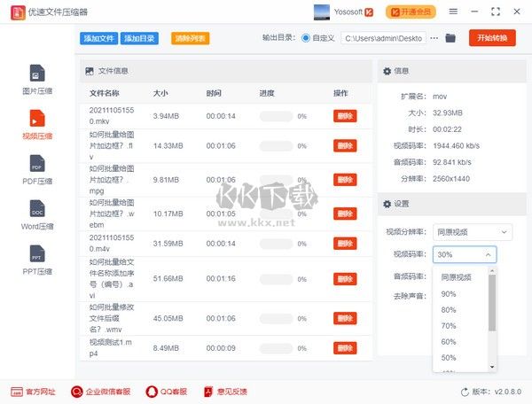The width and height of the screenshot is (532, 404).
Task: Open QQ客服 support
Action: (x=167, y=392)
